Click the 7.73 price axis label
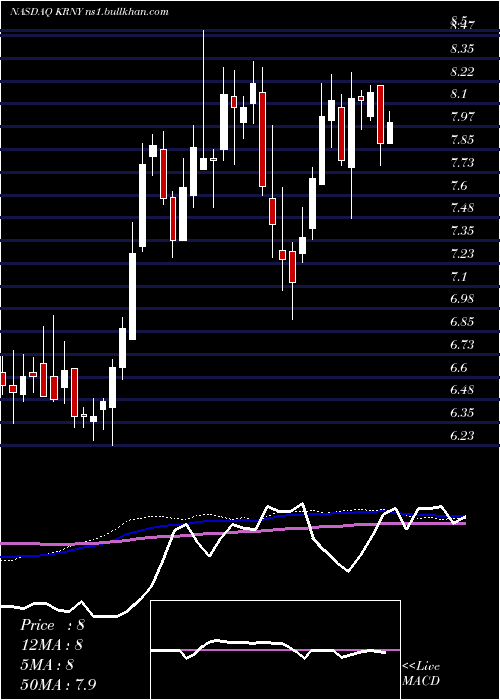 (x=462, y=162)
